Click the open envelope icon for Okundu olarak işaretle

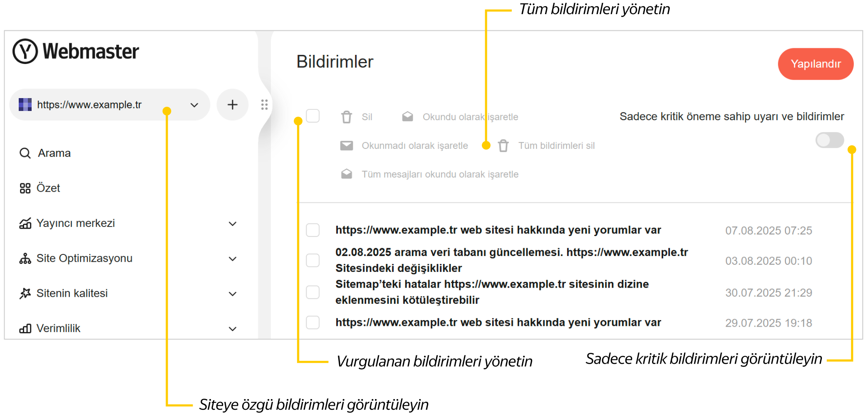point(407,117)
